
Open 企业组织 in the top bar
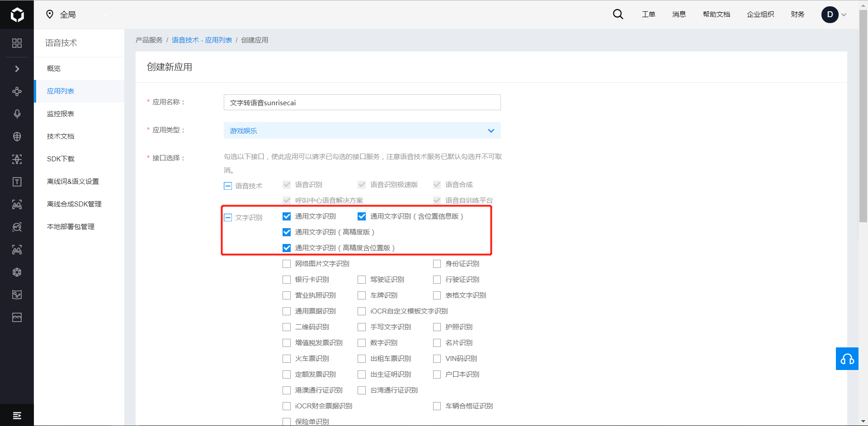(x=760, y=14)
